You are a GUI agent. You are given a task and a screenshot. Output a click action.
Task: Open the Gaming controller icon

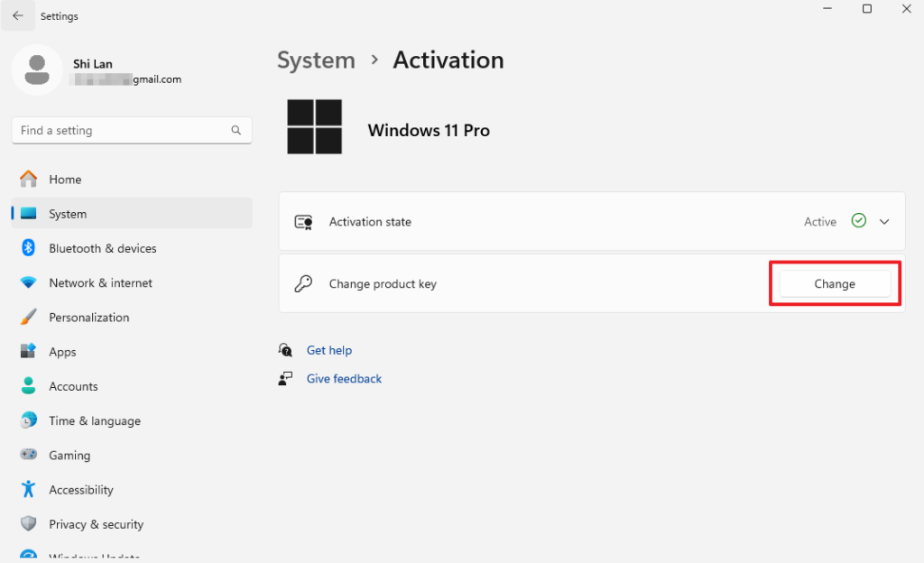(28, 455)
